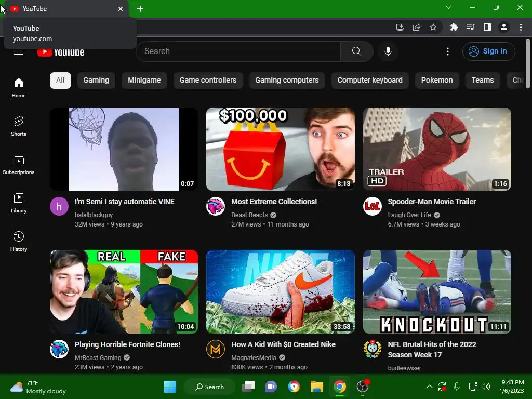Viewport: 532px width, 399px height.
Task: Open the KNOCKOUT NFL hits thumbnail
Action: click(437, 292)
